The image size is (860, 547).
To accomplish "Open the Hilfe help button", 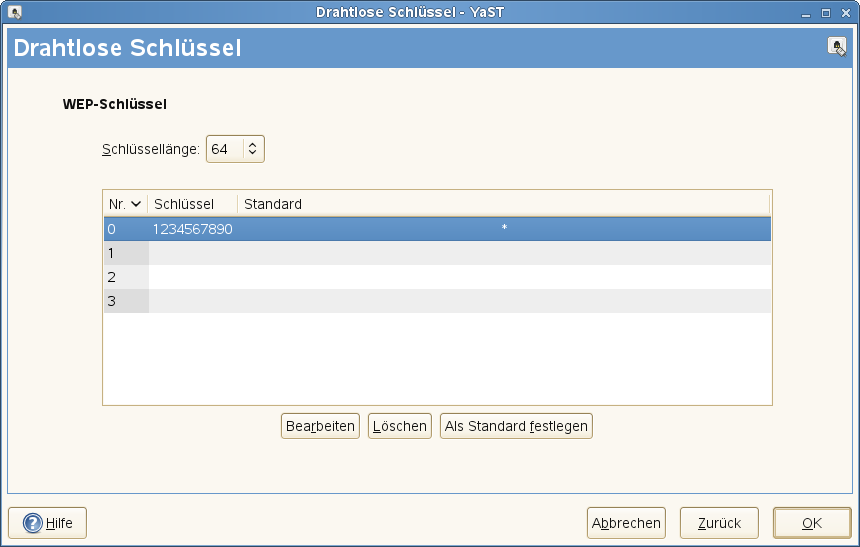I will (x=47, y=523).
